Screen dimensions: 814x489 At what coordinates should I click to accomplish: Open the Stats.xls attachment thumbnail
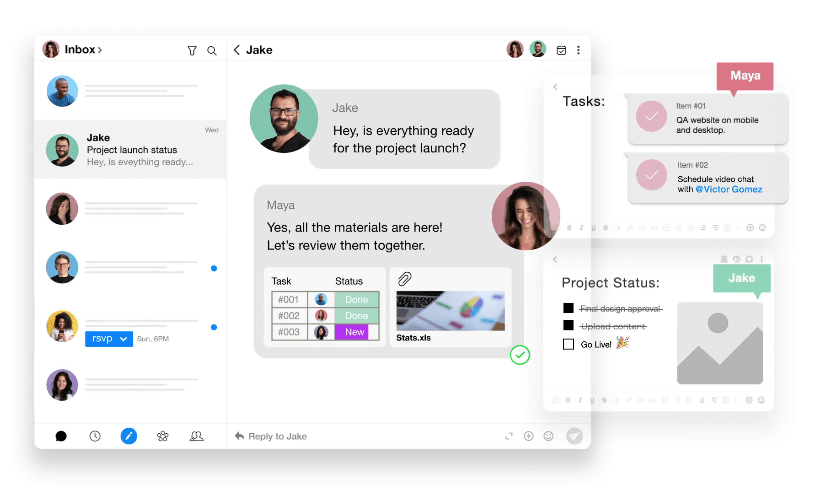coord(451,311)
